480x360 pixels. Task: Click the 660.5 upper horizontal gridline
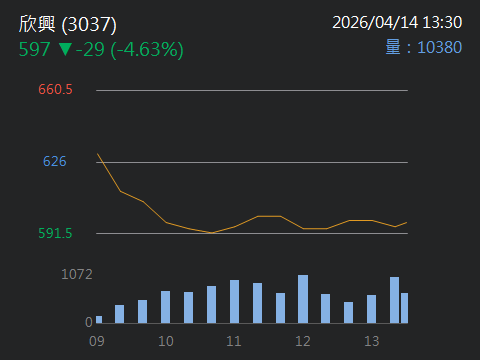pyautogui.click(x=252, y=90)
